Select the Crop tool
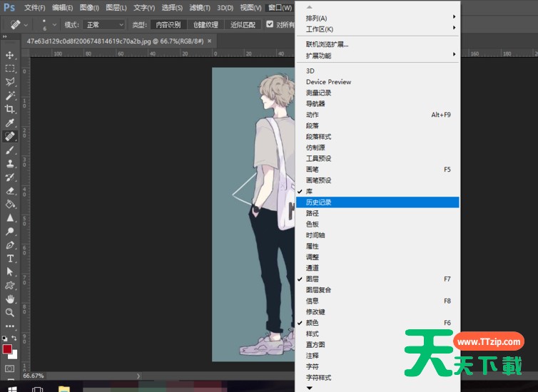 pos(10,109)
